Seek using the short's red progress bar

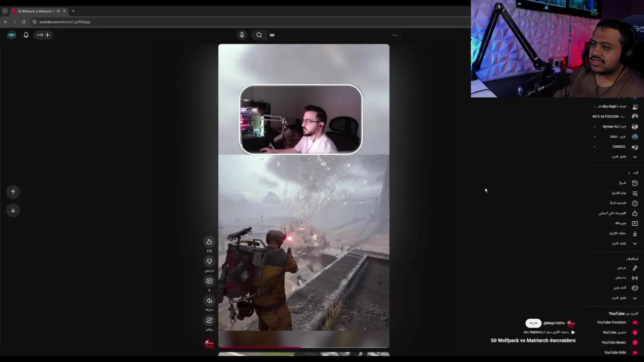[304, 347]
